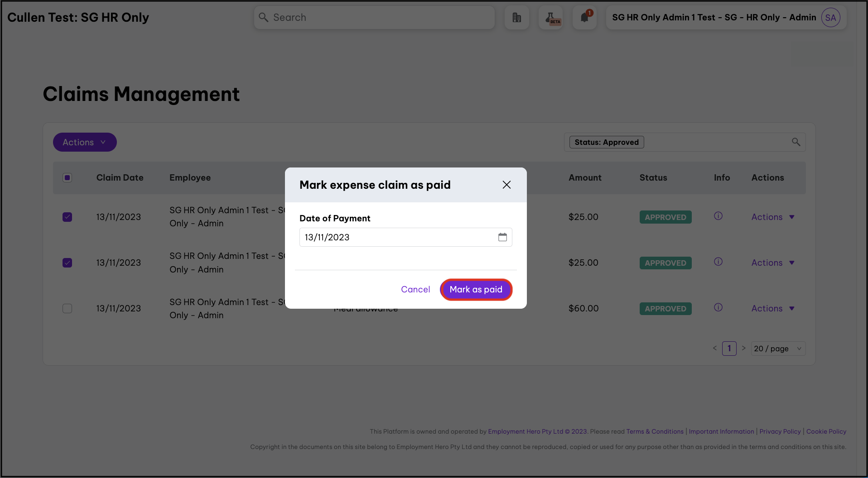Select page 1 in pagination
This screenshot has height=478, width=868.
729,349
